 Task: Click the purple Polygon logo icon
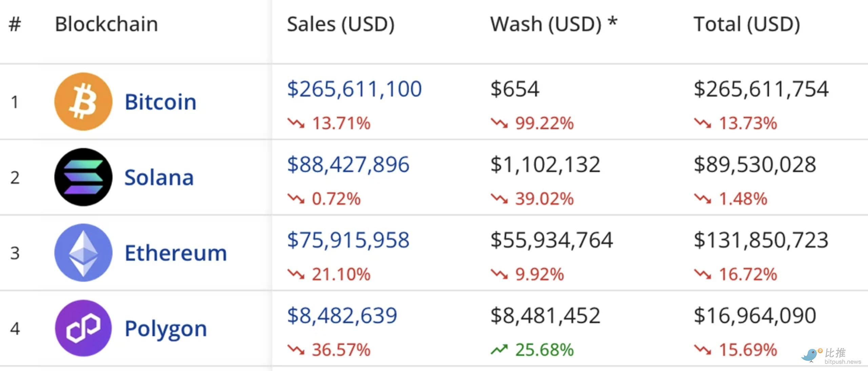pos(83,328)
